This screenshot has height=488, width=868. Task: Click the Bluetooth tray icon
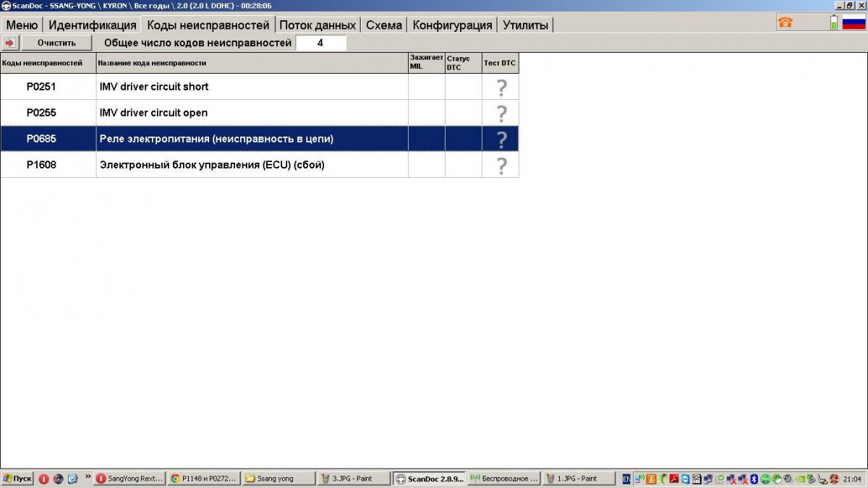coord(753,479)
